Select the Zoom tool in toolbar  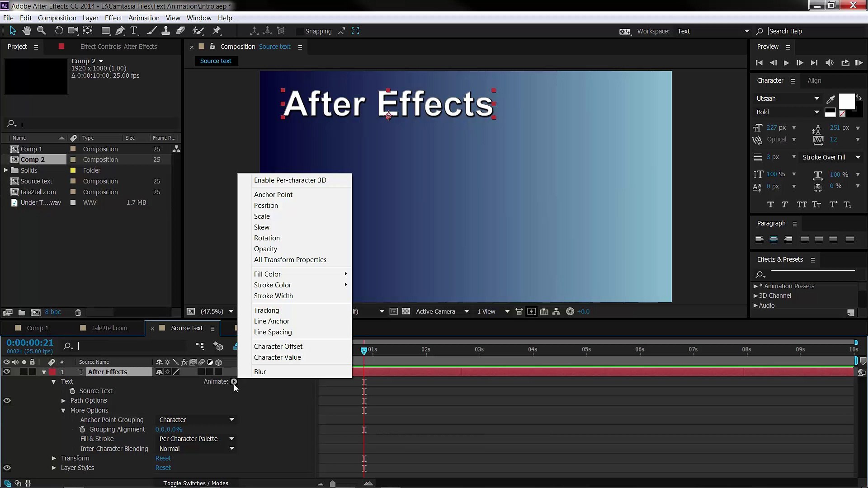tap(41, 31)
